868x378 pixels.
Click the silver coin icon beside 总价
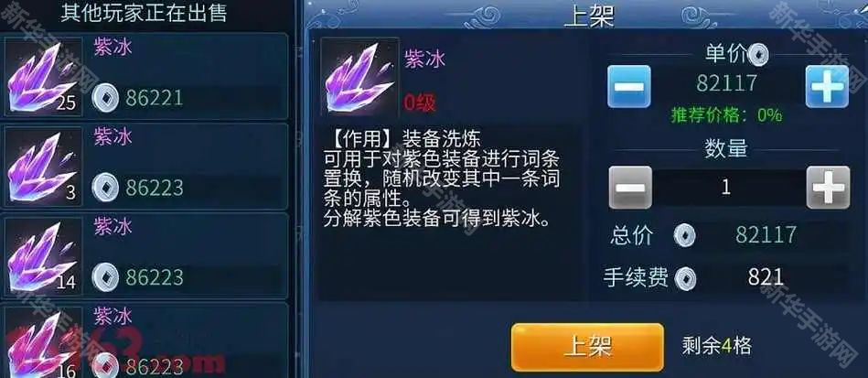coord(685,236)
